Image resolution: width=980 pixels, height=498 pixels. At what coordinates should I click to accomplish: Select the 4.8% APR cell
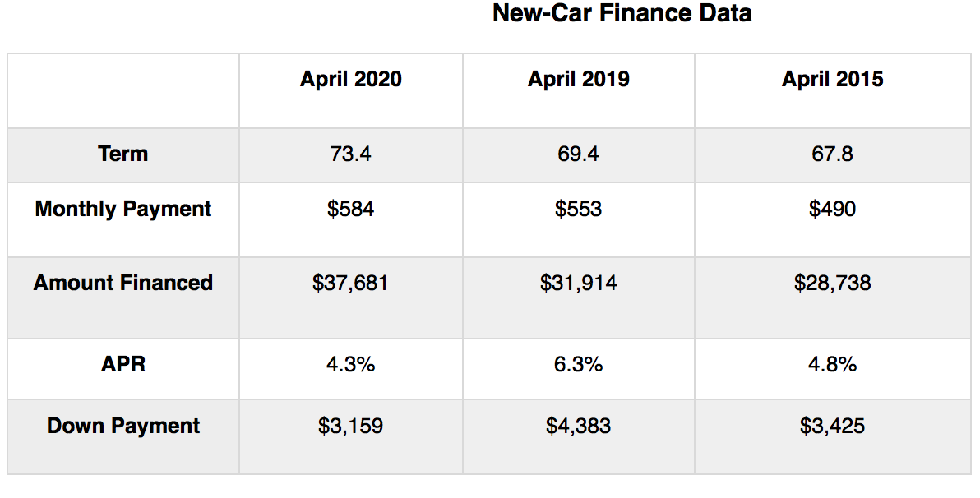pyautogui.click(x=832, y=365)
